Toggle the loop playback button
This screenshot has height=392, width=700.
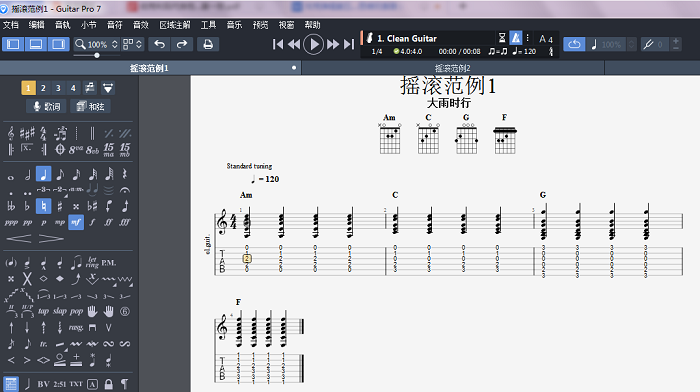coord(574,44)
